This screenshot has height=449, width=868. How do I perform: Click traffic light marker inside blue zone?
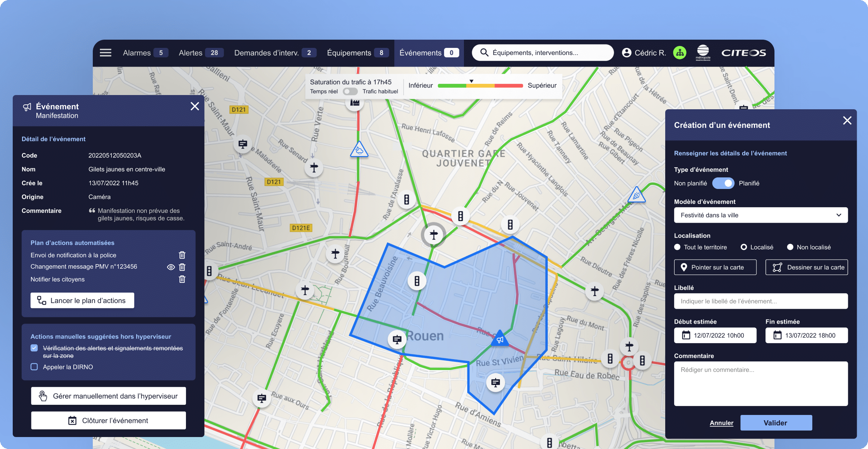[417, 281]
